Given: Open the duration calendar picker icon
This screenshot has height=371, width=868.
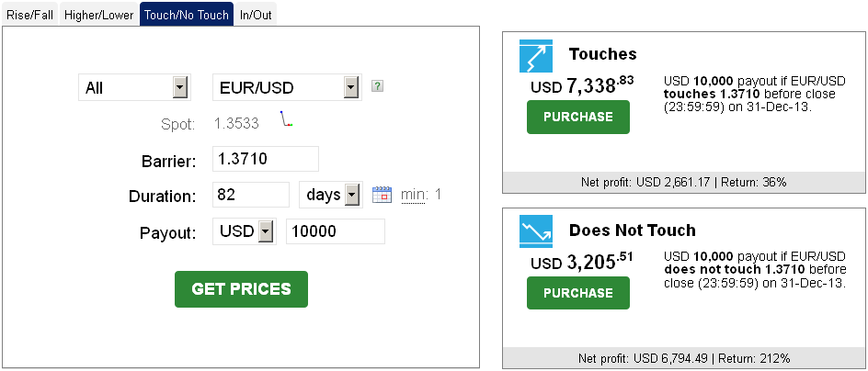Looking at the screenshot, I should click(382, 195).
